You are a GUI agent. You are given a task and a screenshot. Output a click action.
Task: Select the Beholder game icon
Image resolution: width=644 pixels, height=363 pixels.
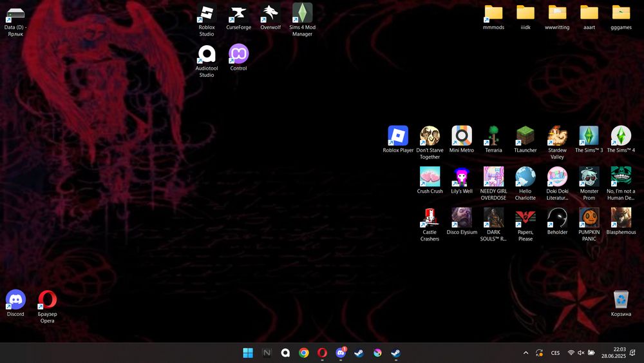pos(557,222)
